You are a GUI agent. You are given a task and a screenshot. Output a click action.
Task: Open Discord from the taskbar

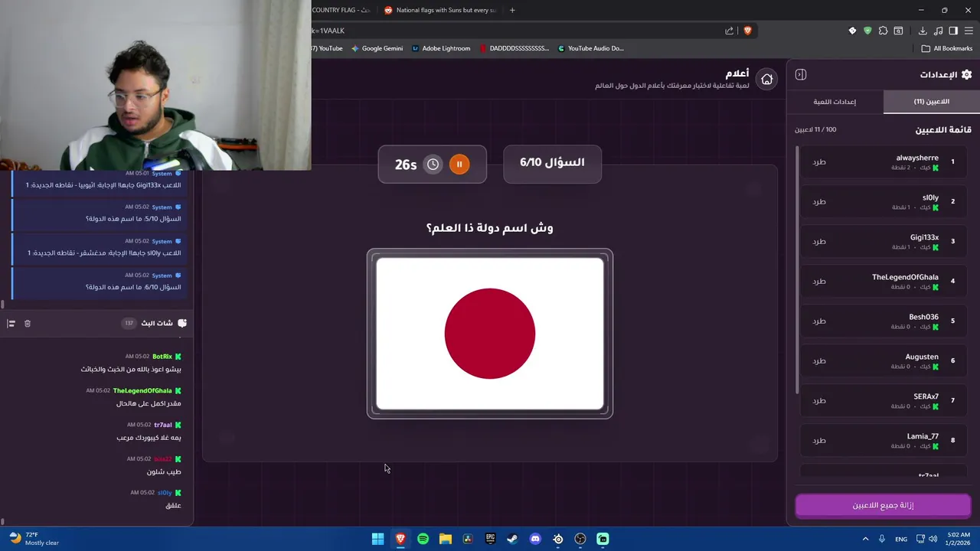pos(535,539)
